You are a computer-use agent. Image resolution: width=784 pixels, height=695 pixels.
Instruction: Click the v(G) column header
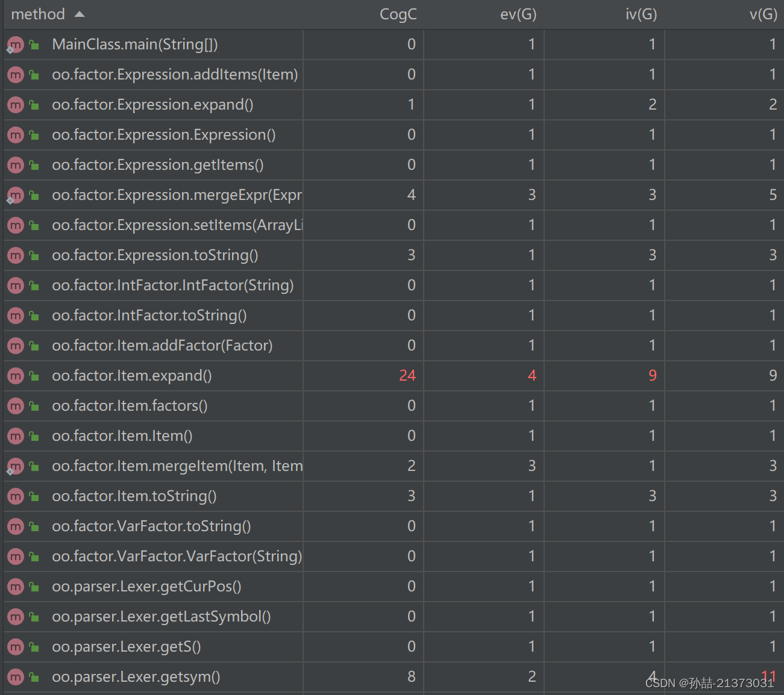point(763,14)
